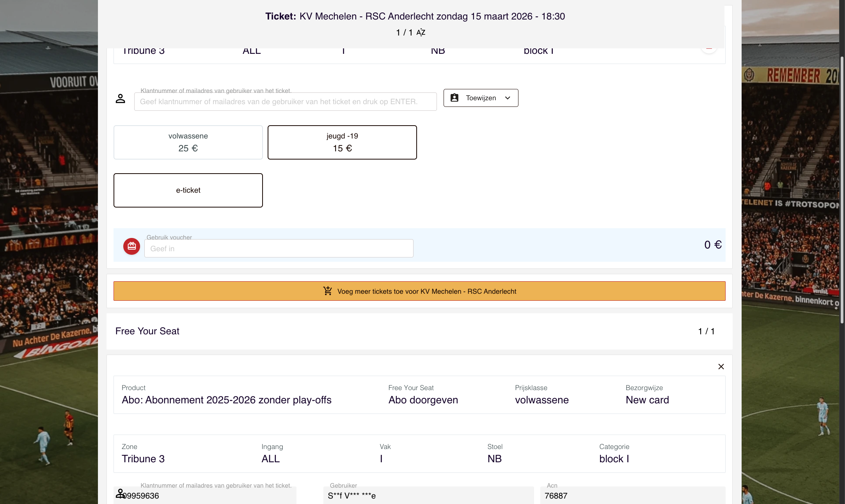Click the Abo doorgeven value
Viewport: 845px width, 504px height.
423,400
